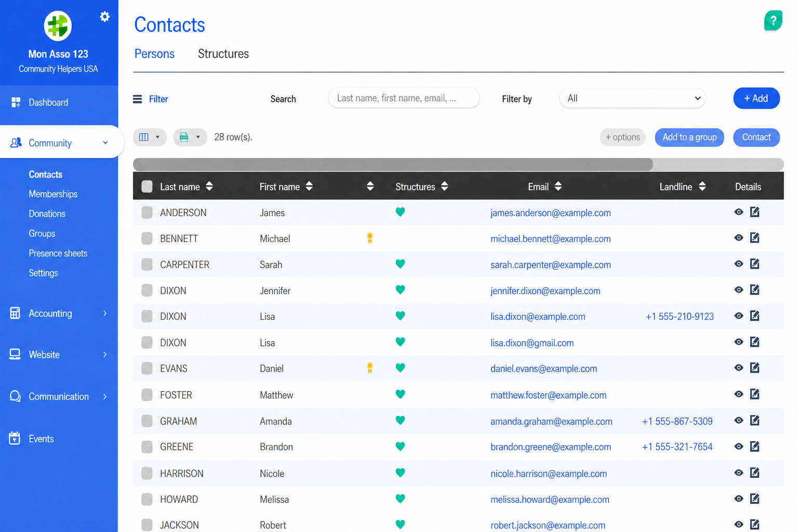
Task: Open the column display options icon
Action: 150,137
